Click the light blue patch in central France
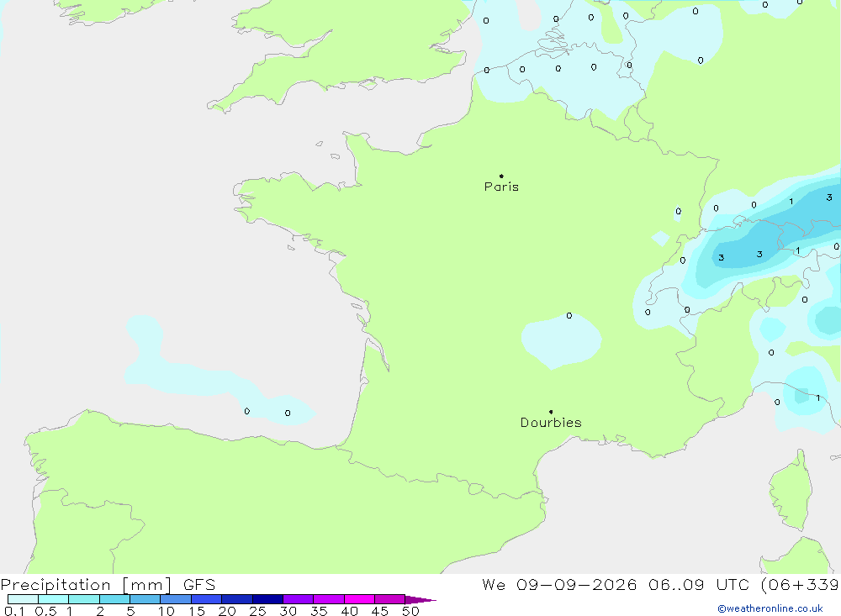The height and width of the screenshot is (616, 841). [560, 341]
